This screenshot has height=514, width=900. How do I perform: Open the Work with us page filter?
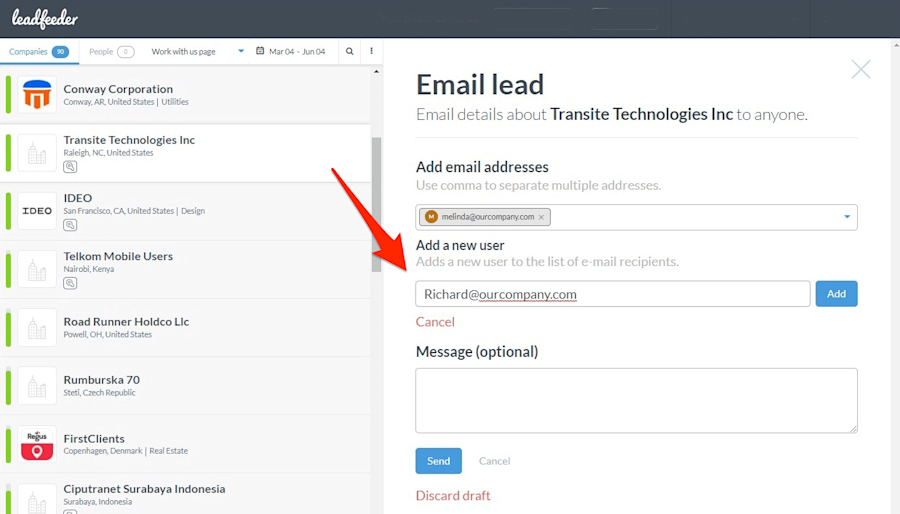183,52
